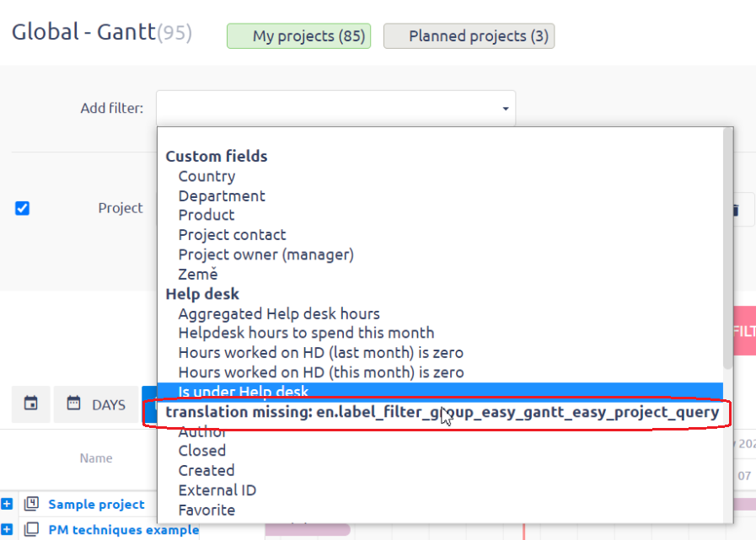Viewport: 756px width, 540px height.
Task: Click the DAYS zoom button
Action: [x=96, y=404]
